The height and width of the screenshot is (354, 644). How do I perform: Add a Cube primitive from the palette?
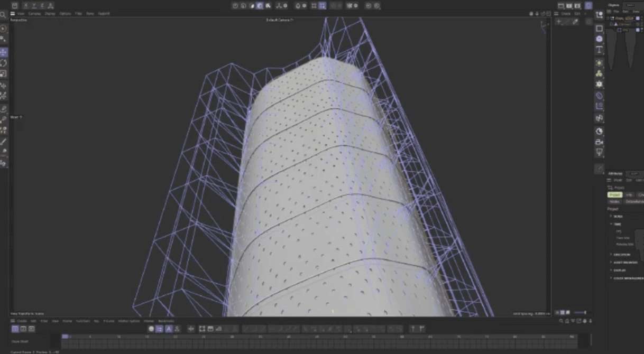(599, 39)
